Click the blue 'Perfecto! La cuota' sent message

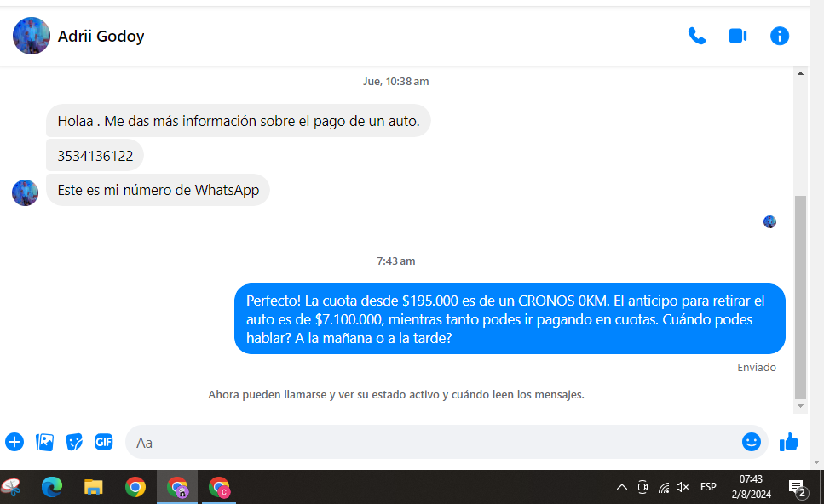pyautogui.click(x=510, y=319)
